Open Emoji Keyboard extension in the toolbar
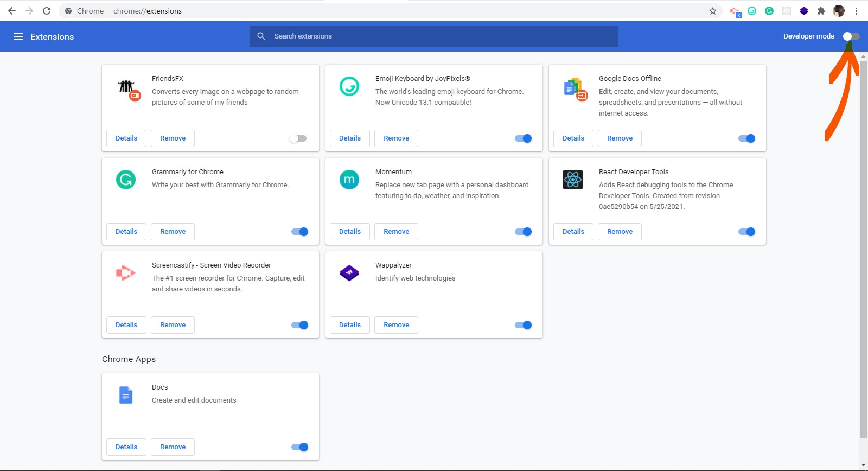 752,11
